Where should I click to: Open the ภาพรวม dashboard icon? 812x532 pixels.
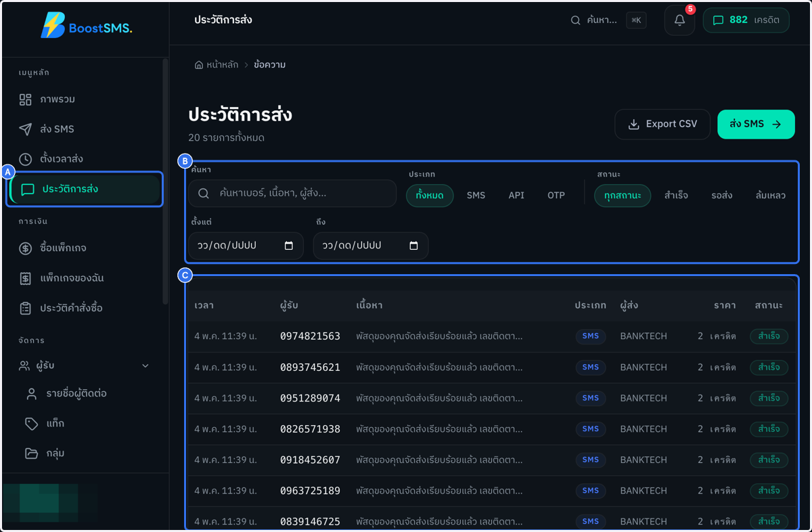click(x=25, y=99)
